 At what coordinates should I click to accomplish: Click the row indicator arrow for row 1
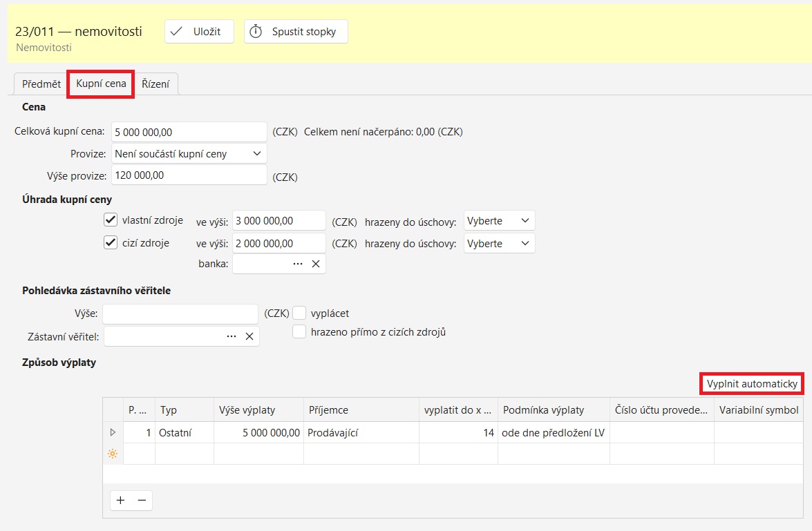point(113,432)
